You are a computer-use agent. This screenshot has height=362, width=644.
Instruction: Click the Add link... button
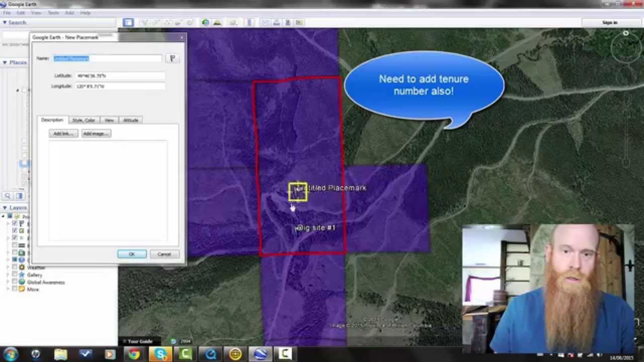[63, 134]
